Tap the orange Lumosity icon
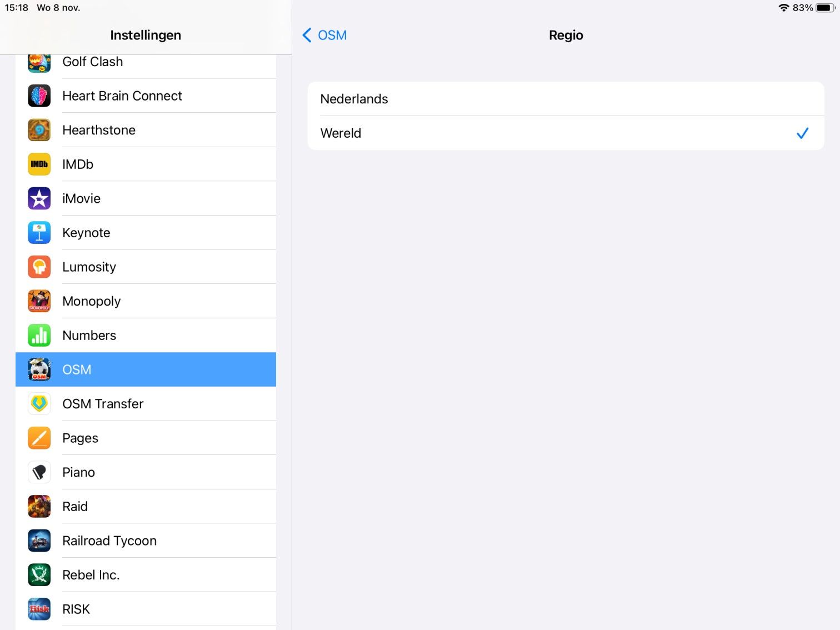The height and width of the screenshot is (630, 840). (39, 267)
